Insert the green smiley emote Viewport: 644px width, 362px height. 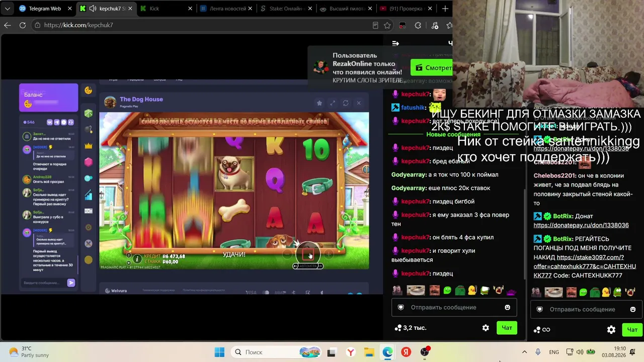click(447, 291)
